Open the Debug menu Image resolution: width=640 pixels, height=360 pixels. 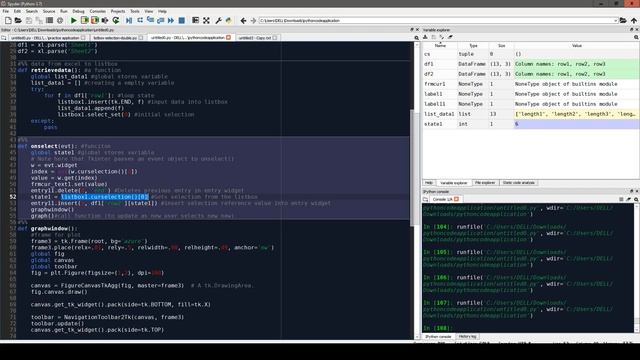pos(78,11)
